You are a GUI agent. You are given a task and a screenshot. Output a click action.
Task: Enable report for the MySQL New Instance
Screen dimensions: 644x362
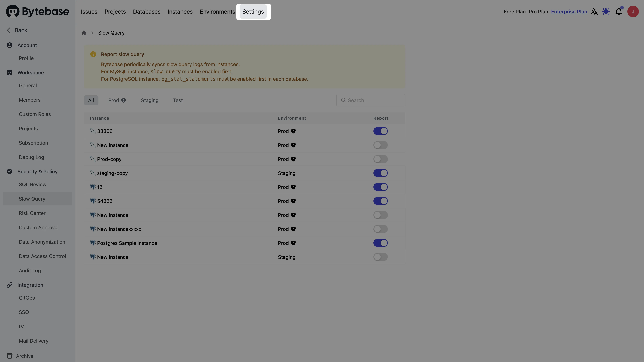(380, 145)
